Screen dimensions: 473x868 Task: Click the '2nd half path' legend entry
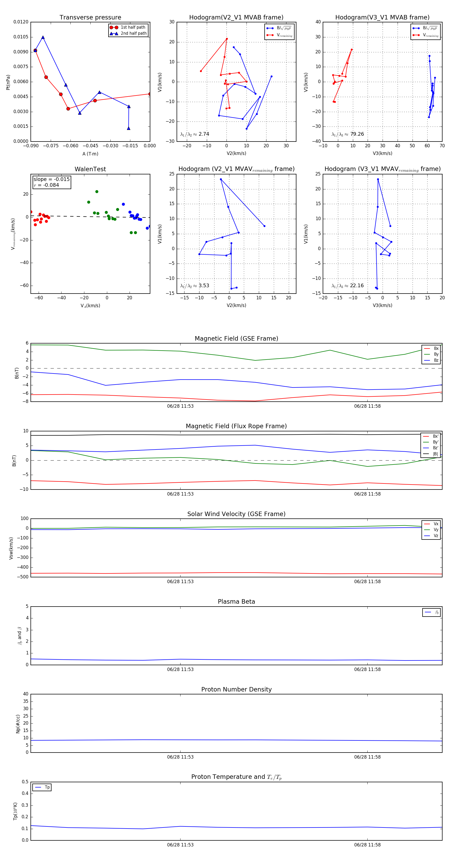128,33
